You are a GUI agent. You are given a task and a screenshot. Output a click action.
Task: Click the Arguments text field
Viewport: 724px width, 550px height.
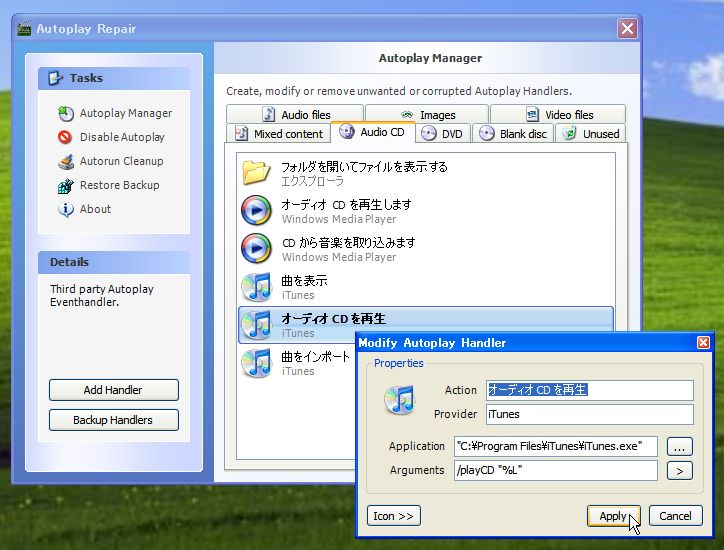(555, 471)
